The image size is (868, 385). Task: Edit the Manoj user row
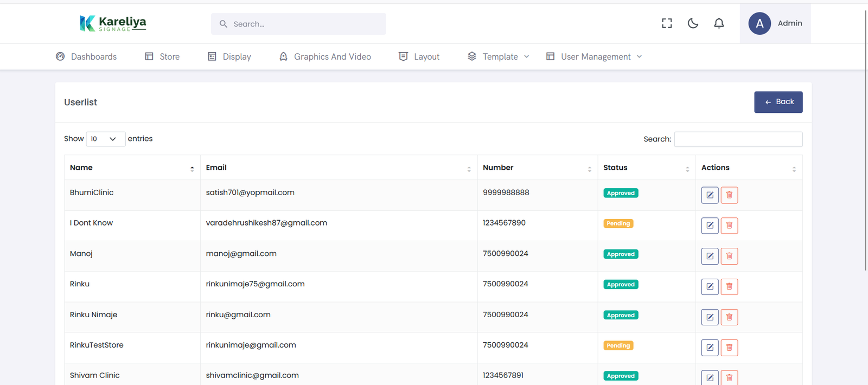710,256
